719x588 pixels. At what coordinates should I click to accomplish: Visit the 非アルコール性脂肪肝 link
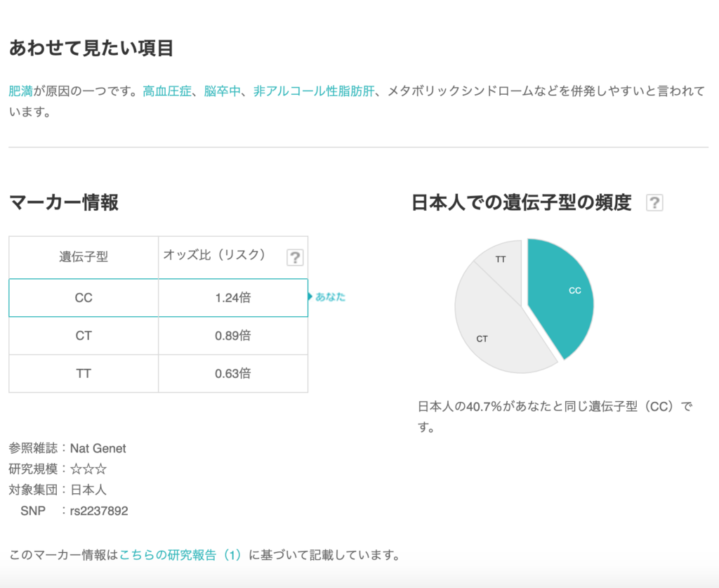313,91
